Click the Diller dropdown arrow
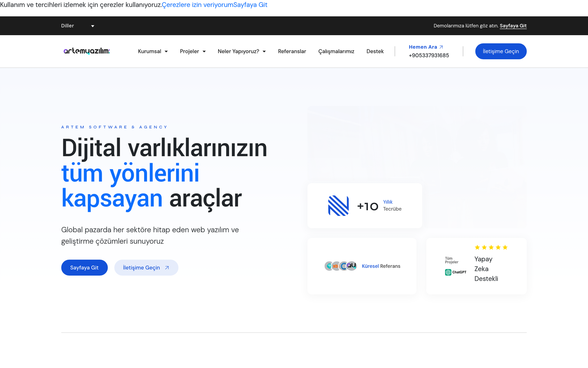Image resolution: width=588 pixels, height=368 pixels. coord(93,26)
